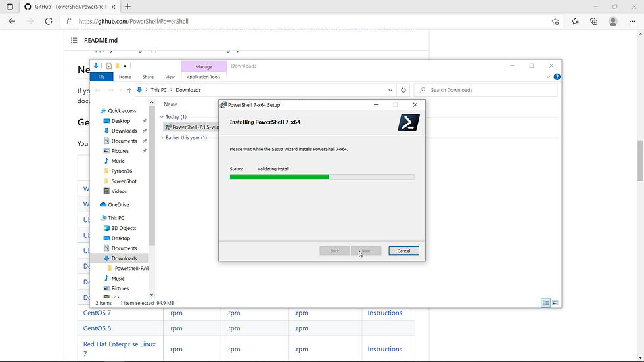Open the browser profile avatar

tap(613, 21)
